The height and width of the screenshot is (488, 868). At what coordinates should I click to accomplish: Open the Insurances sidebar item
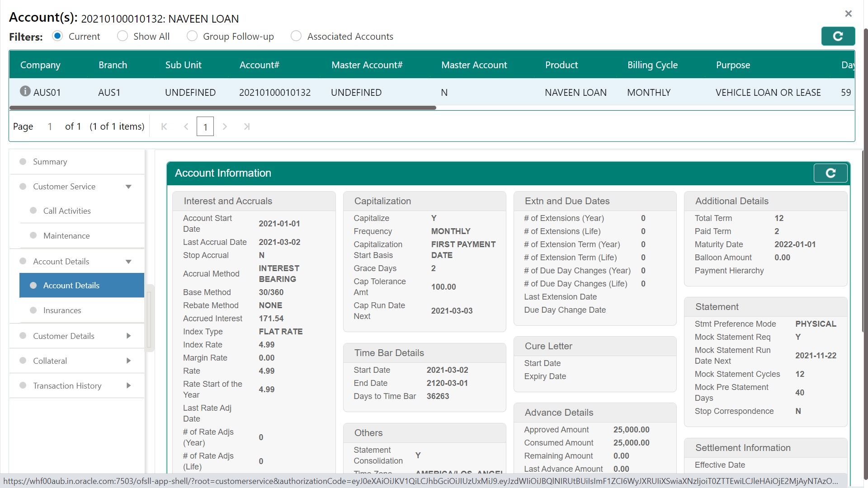pyautogui.click(x=62, y=310)
